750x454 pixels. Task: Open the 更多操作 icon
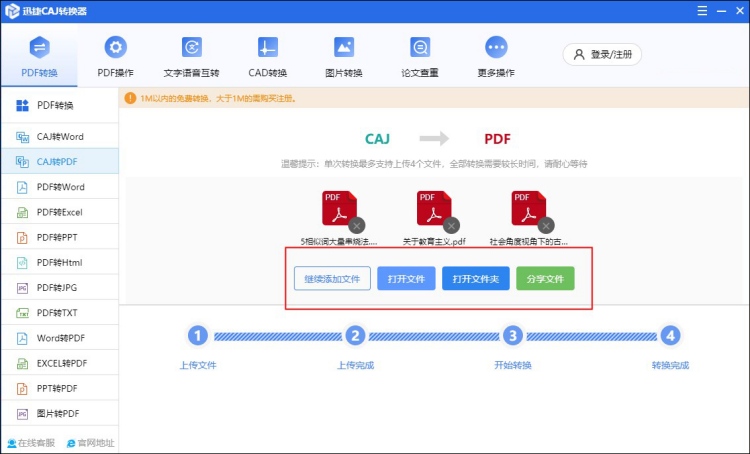[496, 47]
